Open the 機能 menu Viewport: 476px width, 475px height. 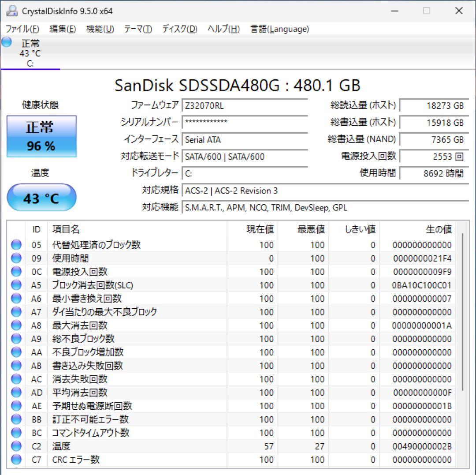[100, 29]
